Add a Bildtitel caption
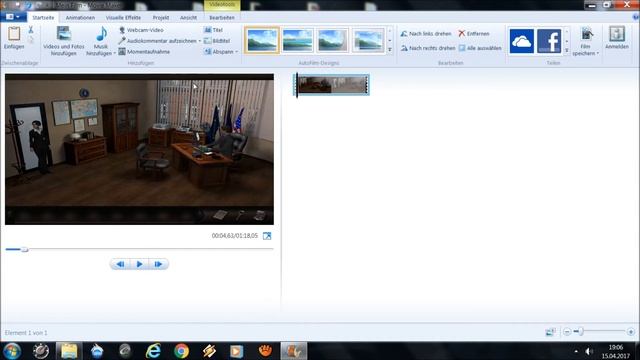The height and width of the screenshot is (360, 640). click(217, 41)
